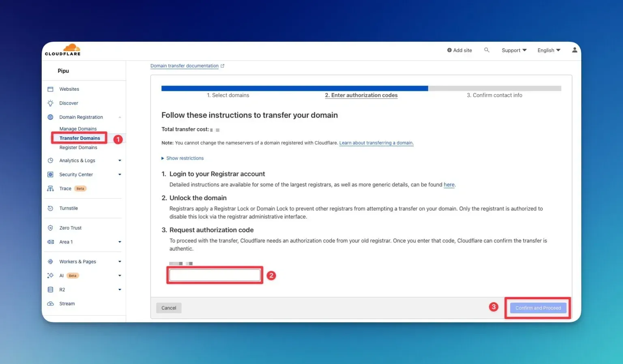623x364 pixels.
Task: Click the Add site plus button
Action: coord(460,50)
